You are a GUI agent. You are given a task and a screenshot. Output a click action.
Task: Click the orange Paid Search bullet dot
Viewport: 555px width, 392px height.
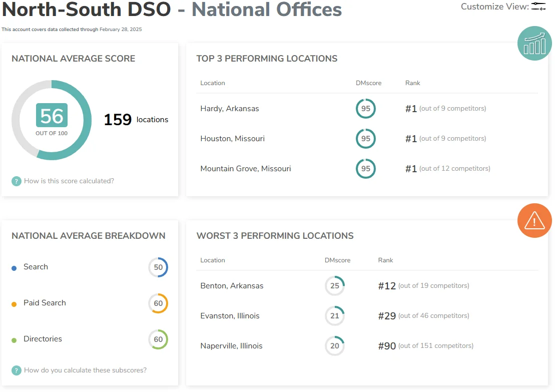[14, 304]
